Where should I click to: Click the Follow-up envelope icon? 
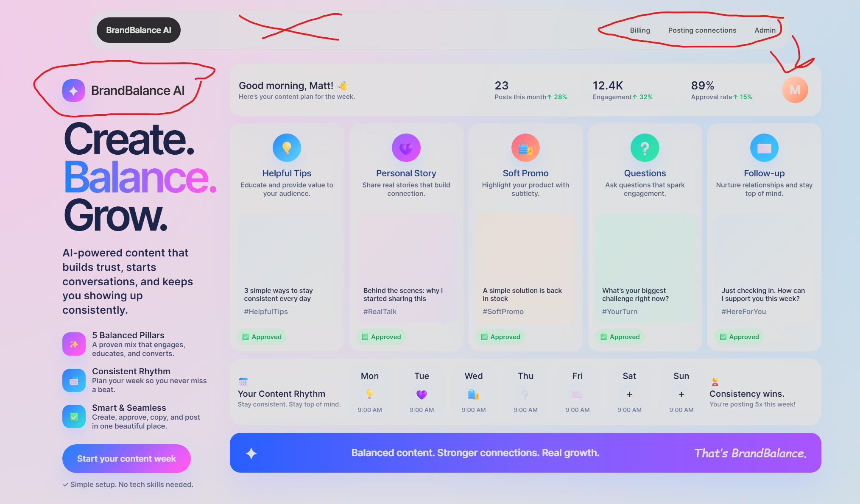(764, 148)
